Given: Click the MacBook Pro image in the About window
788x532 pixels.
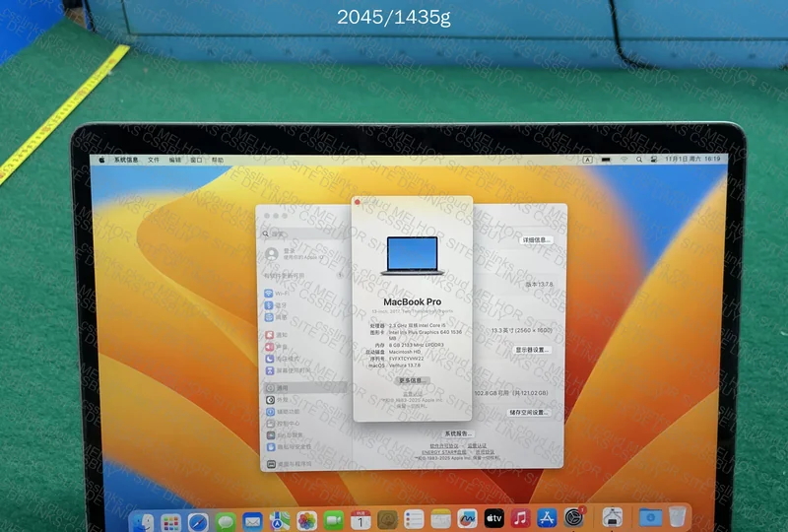Looking at the screenshot, I should tap(412, 255).
